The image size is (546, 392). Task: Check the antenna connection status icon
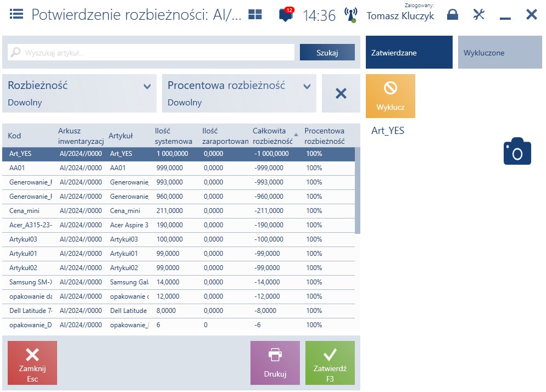tap(350, 15)
